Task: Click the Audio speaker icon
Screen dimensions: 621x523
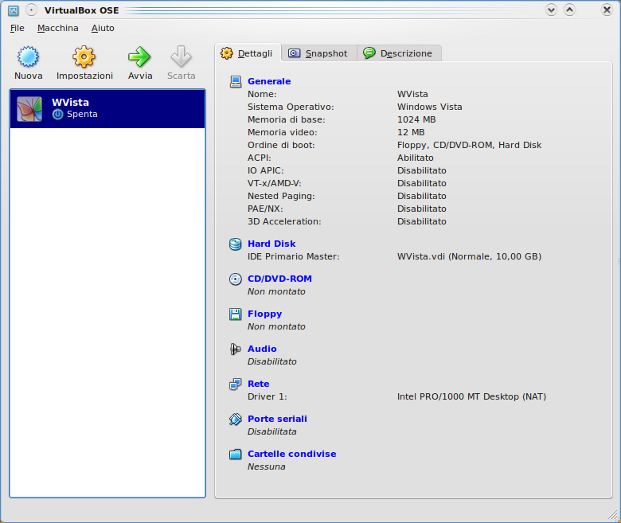Action: [x=235, y=349]
